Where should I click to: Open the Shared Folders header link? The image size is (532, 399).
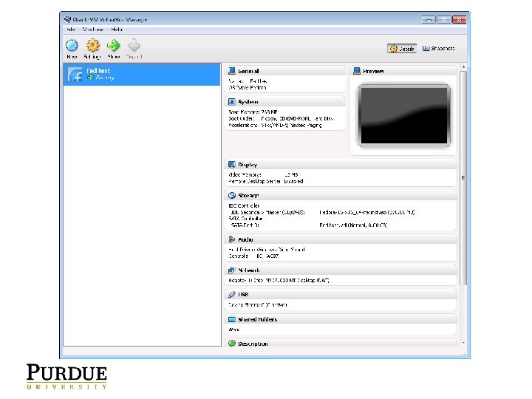click(258, 320)
